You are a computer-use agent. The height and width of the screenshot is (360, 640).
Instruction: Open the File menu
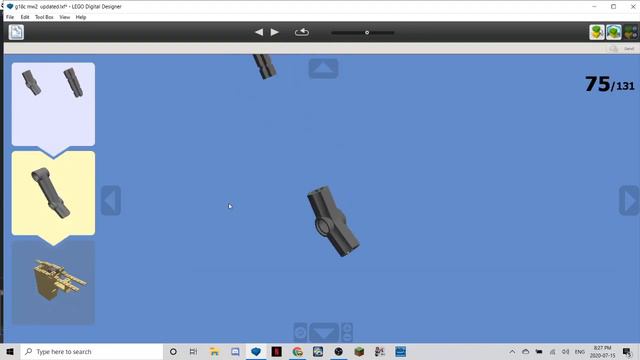[10, 17]
